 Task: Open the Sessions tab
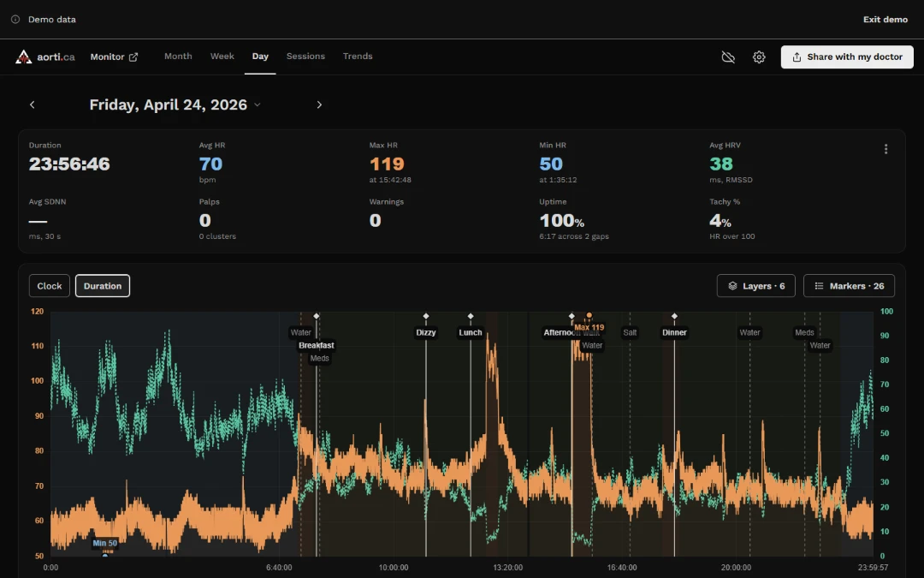coord(305,56)
